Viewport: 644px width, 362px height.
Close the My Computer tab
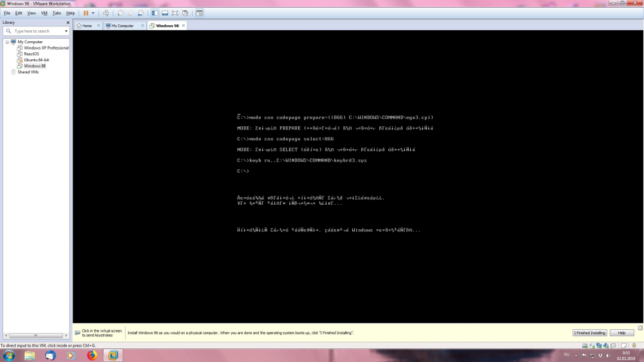142,26
